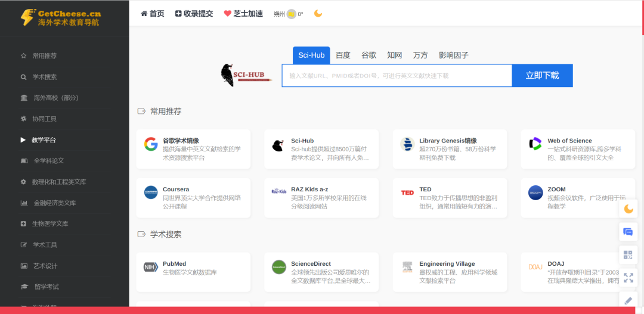Click the NIH PubMed logo icon

(151, 267)
